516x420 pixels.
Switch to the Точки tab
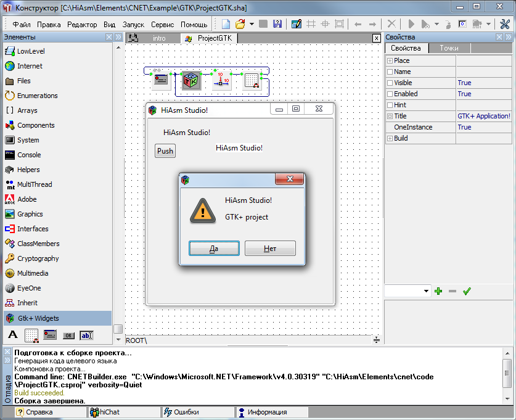click(x=448, y=48)
